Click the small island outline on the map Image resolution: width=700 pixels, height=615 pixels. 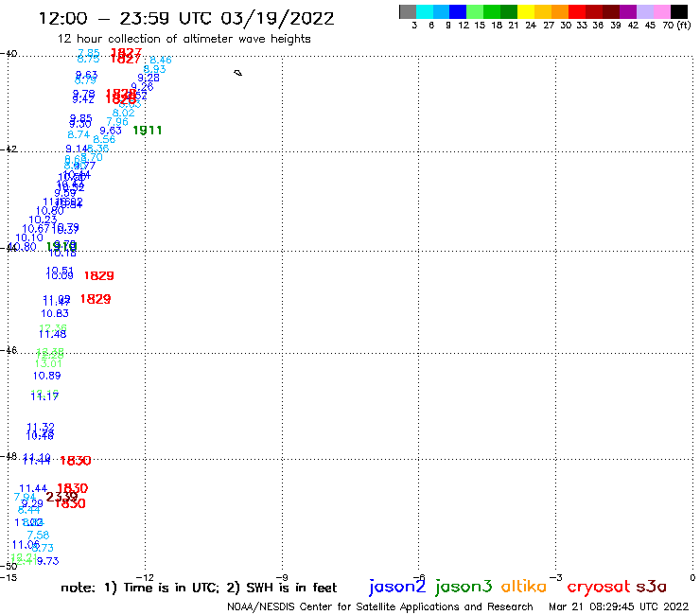(x=238, y=73)
